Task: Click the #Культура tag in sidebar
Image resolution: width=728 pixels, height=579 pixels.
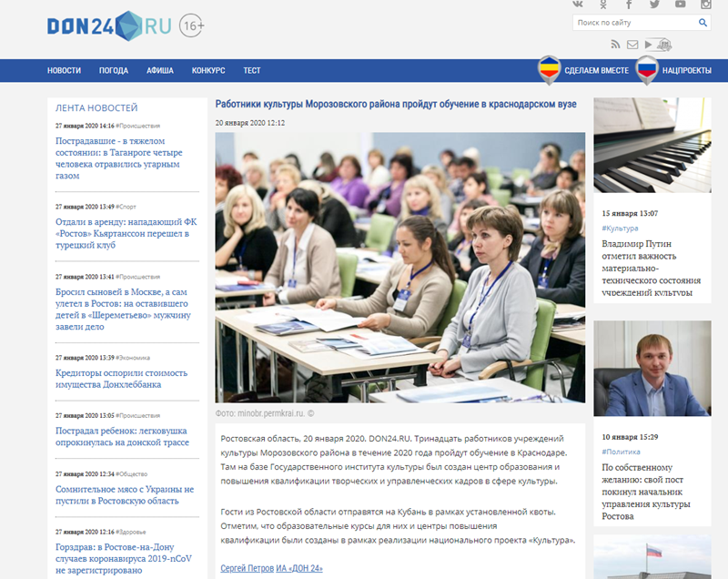Action: coord(620,229)
